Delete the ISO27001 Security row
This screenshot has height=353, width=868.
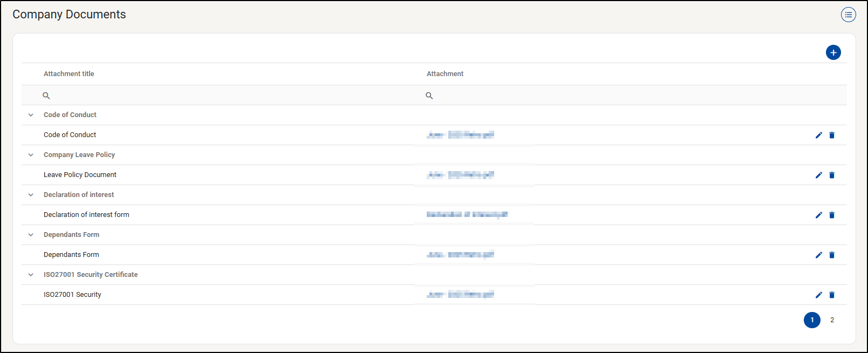[x=831, y=295]
